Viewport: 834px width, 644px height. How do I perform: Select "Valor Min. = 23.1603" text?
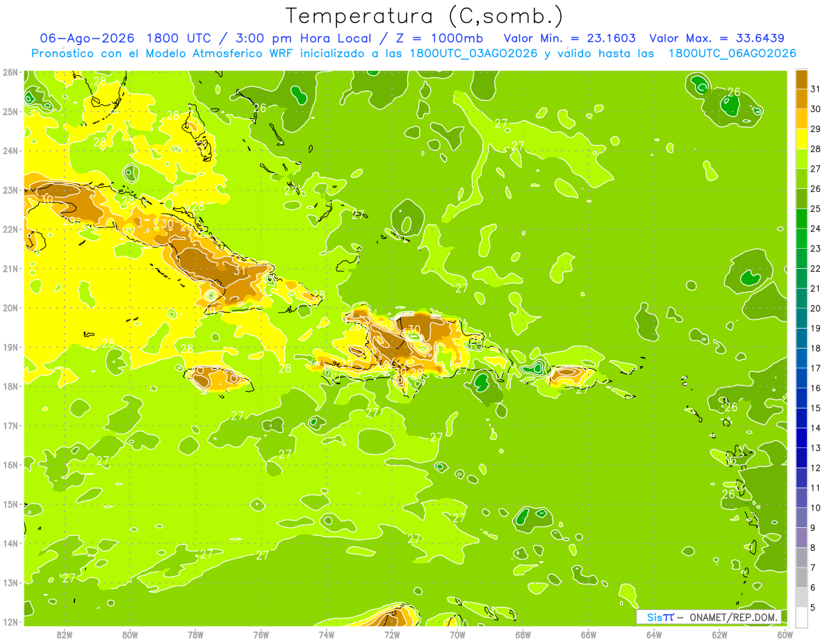[x=569, y=38]
